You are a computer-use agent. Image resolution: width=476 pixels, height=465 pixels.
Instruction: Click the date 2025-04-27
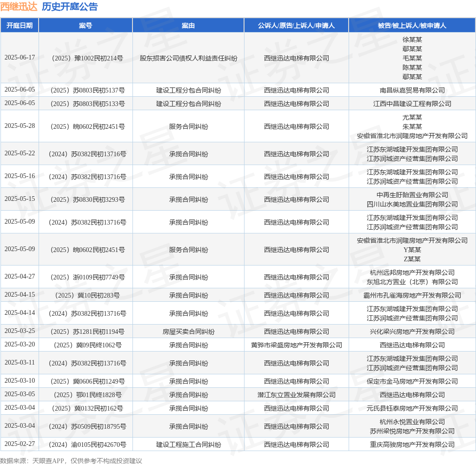[x=20, y=276]
